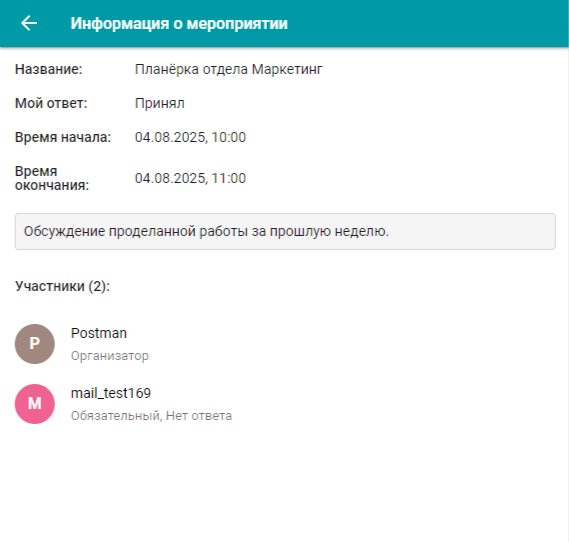
Task: Click the 'Время начала:' label
Action: tap(63, 137)
